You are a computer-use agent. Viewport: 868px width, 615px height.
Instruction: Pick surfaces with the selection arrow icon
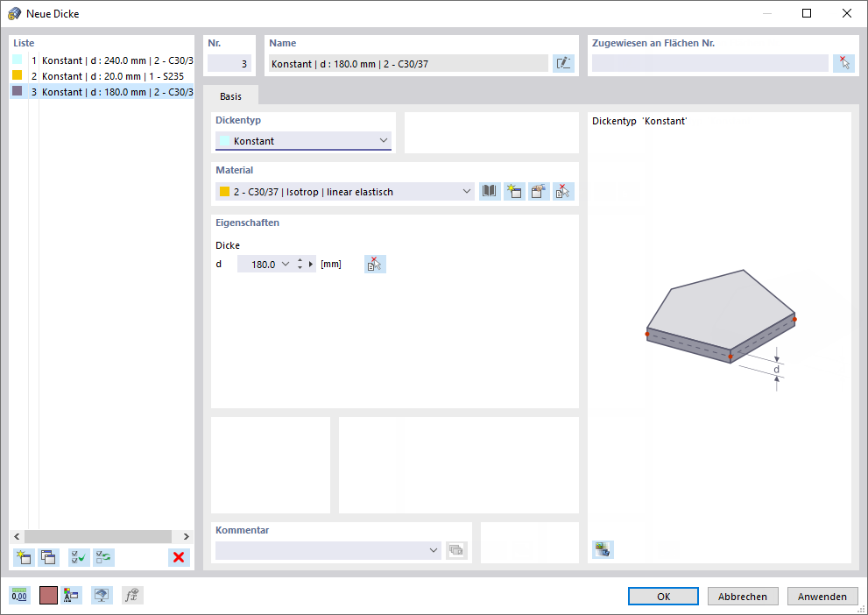(x=843, y=62)
